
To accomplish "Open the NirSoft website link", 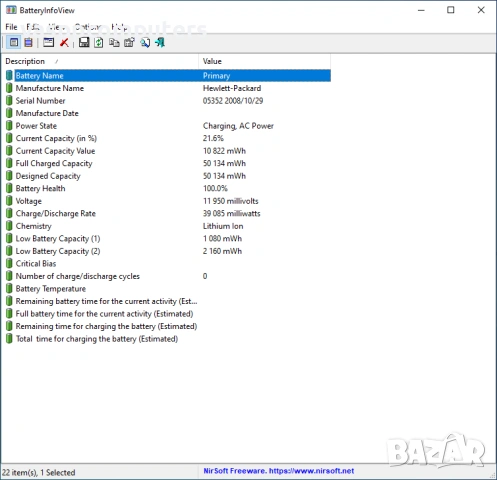I will tap(279, 471).
